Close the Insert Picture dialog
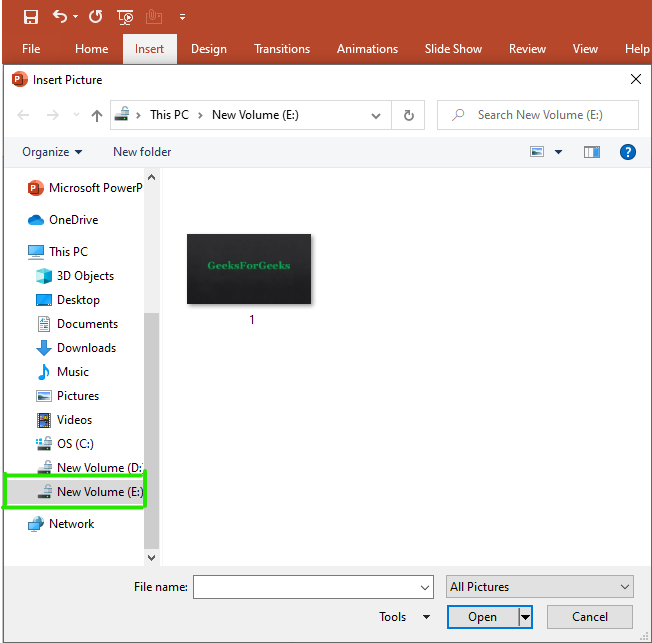The height and width of the screenshot is (643, 652). [x=635, y=79]
